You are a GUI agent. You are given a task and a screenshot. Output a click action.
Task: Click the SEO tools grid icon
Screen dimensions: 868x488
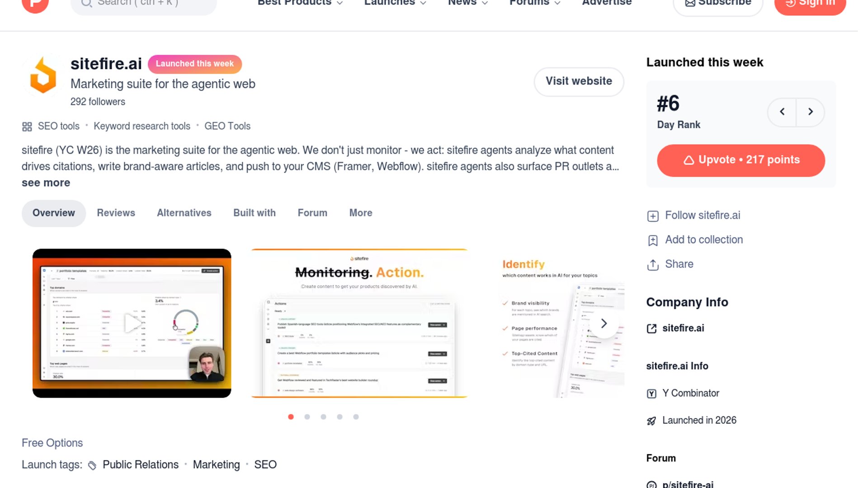(x=27, y=127)
